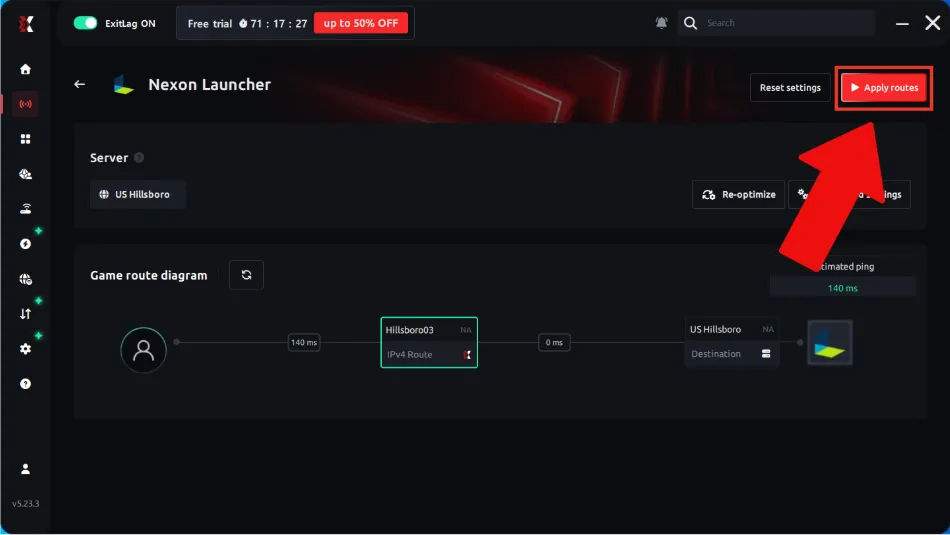Image resolution: width=950 pixels, height=535 pixels.
Task: Open the Home icon in sidebar
Action: 25,69
